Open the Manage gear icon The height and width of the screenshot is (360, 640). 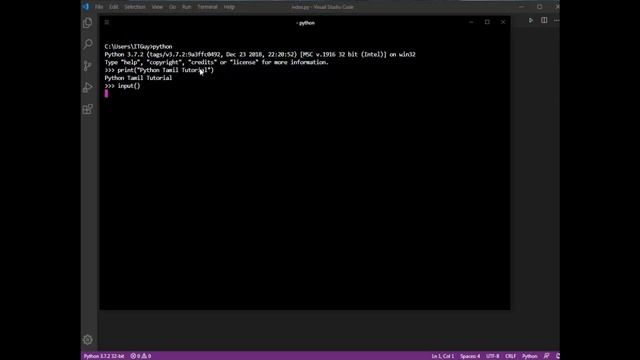pyautogui.click(x=87, y=340)
